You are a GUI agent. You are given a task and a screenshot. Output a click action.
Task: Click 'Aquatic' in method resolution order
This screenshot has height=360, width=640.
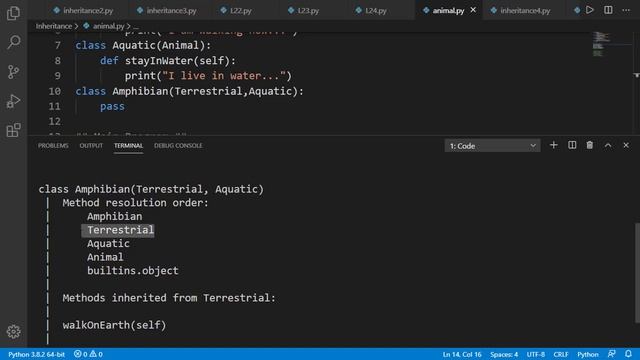pyautogui.click(x=108, y=244)
